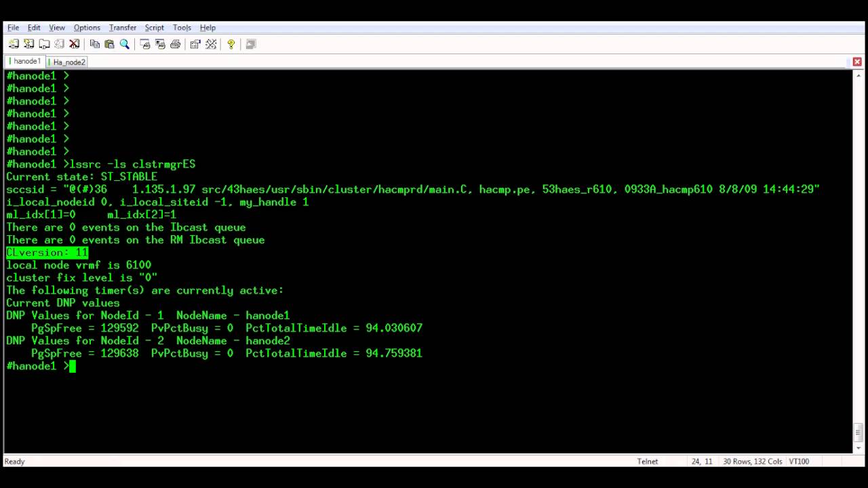Open the Script menu
The width and height of the screenshot is (868, 488).
pos(155,28)
